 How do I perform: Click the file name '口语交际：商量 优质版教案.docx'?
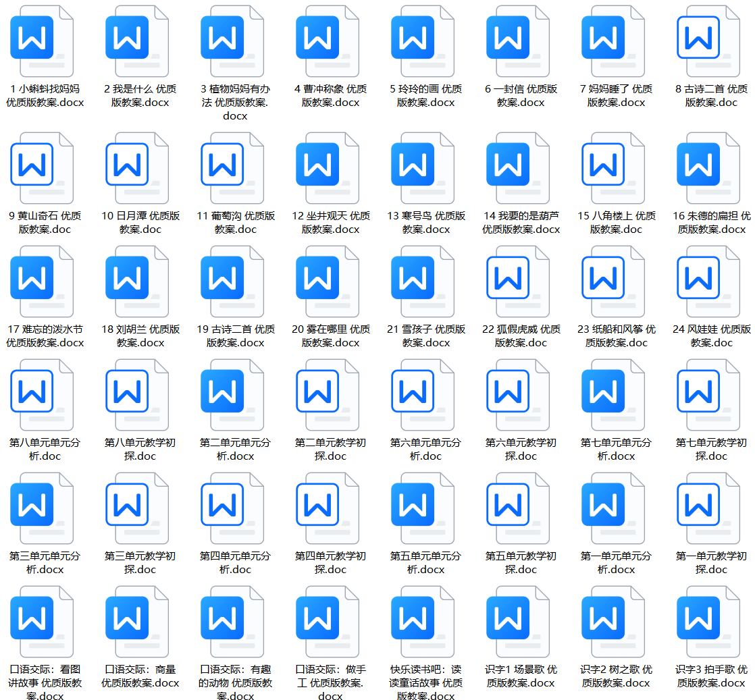[140, 676]
